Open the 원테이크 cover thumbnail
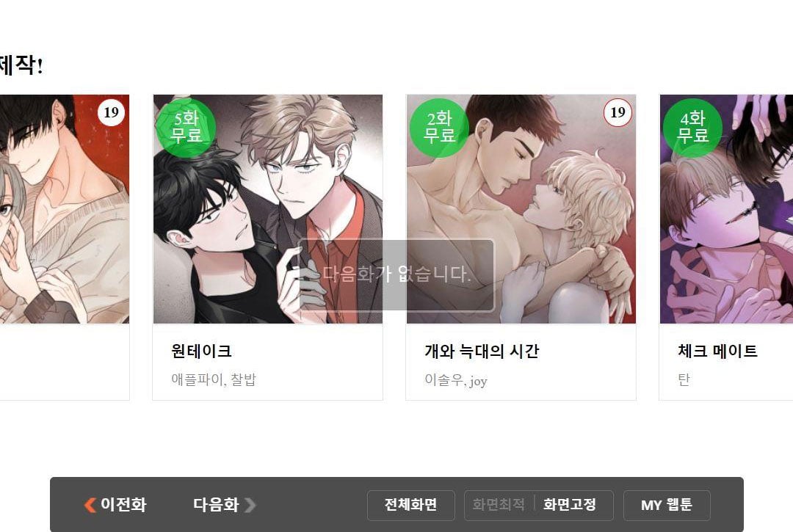 [x=268, y=208]
